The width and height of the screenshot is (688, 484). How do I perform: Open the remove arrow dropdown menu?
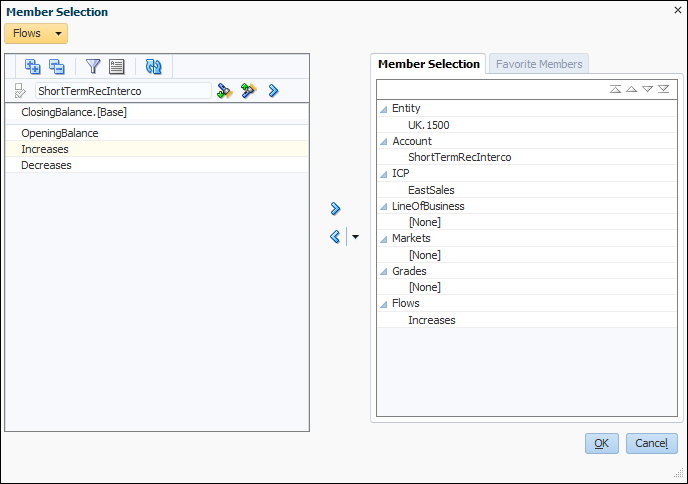(355, 237)
